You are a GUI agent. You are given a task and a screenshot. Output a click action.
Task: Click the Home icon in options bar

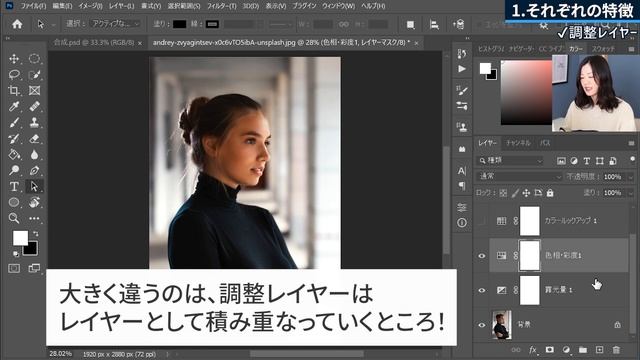pos(17,24)
